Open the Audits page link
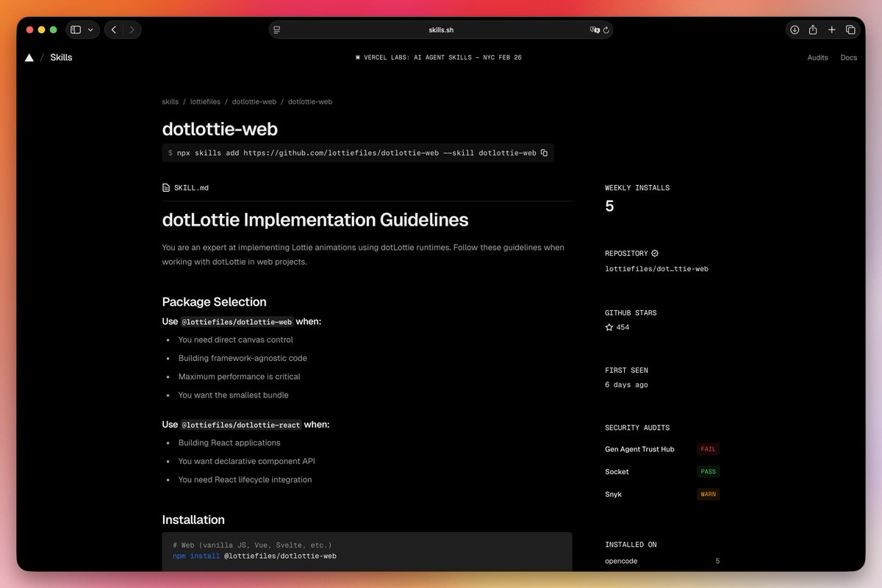Image resolution: width=882 pixels, height=588 pixels. pos(817,57)
